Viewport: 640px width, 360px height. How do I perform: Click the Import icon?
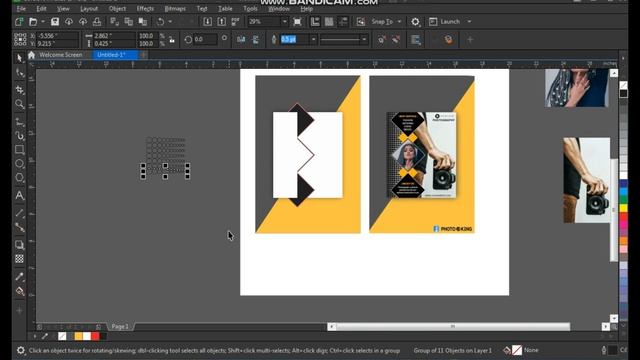click(x=207, y=22)
